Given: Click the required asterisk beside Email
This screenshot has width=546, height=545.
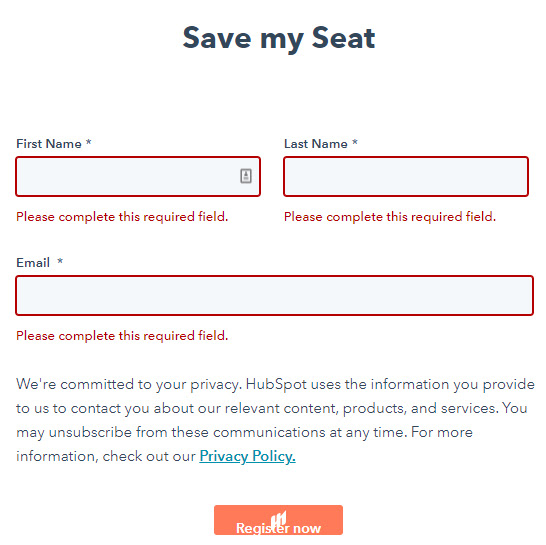Looking at the screenshot, I should pyautogui.click(x=60, y=261).
